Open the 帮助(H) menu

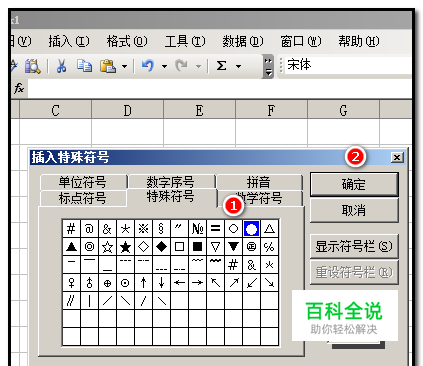(x=359, y=41)
